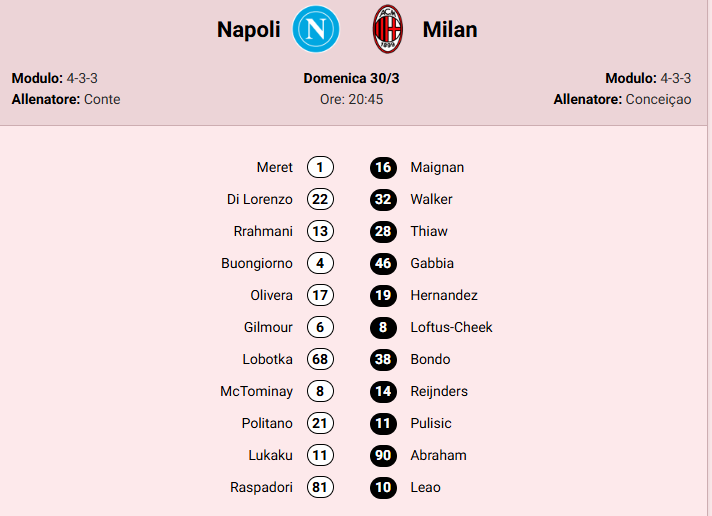Image resolution: width=712 pixels, height=516 pixels.
Task: Click Raspadori's number 81 badge
Action: tap(320, 487)
